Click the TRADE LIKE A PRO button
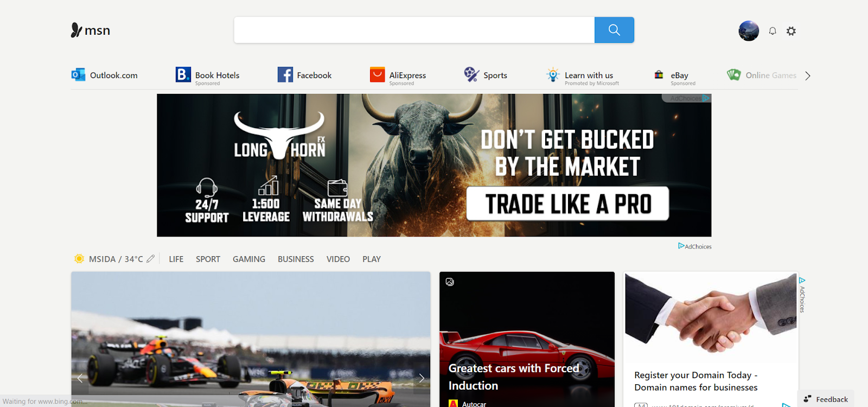 [567, 204]
